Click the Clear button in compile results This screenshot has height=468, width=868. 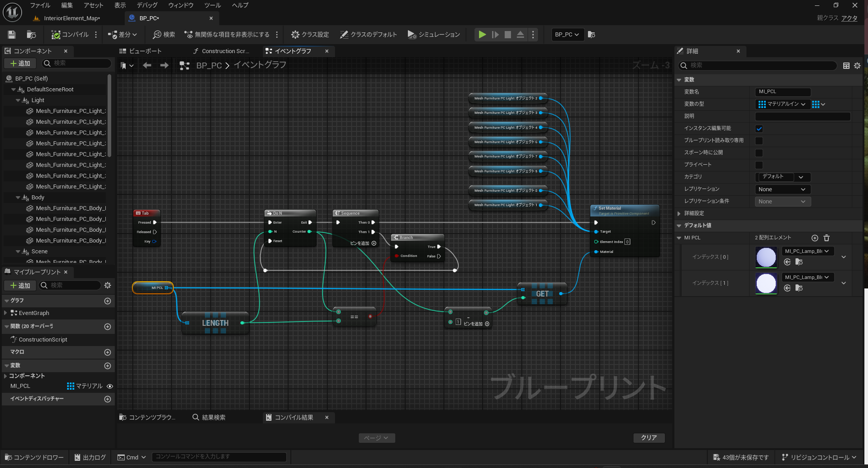649,437
